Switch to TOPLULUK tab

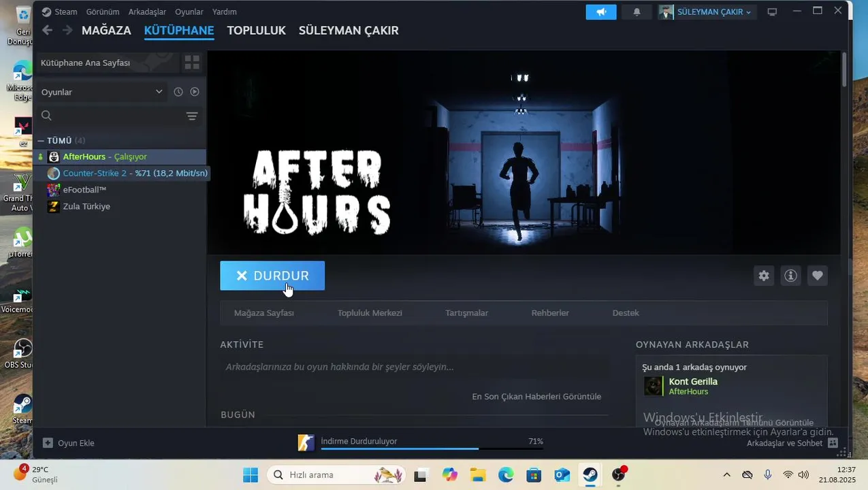coord(256,31)
